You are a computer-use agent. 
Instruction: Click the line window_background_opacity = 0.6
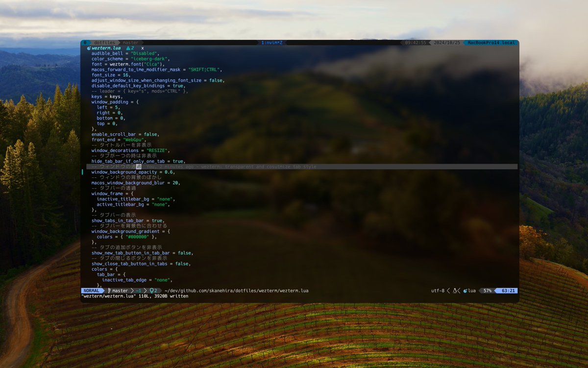point(133,172)
